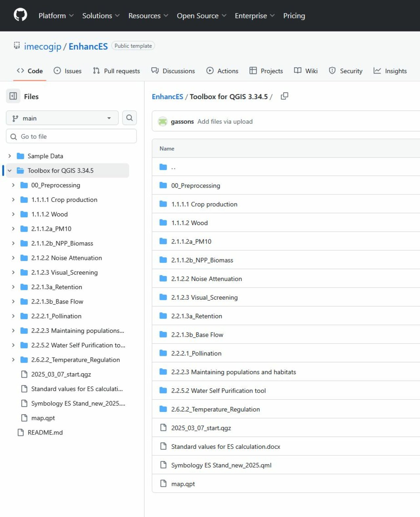Open the Add files via upload commit link
The image size is (420, 517).
point(225,121)
